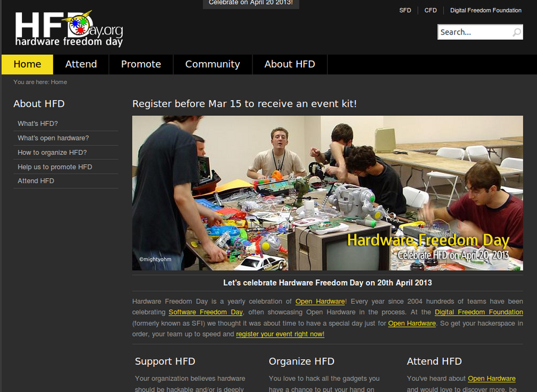Open "Attend HFD" in the sidebar
The height and width of the screenshot is (392, 537).
(x=36, y=181)
